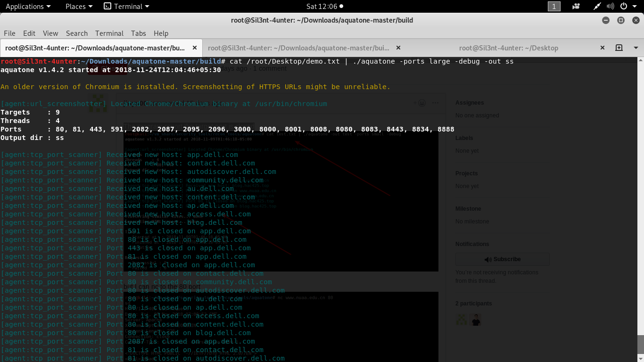Open the Edit menu
Image resolution: width=644 pixels, height=362 pixels.
pos(29,33)
